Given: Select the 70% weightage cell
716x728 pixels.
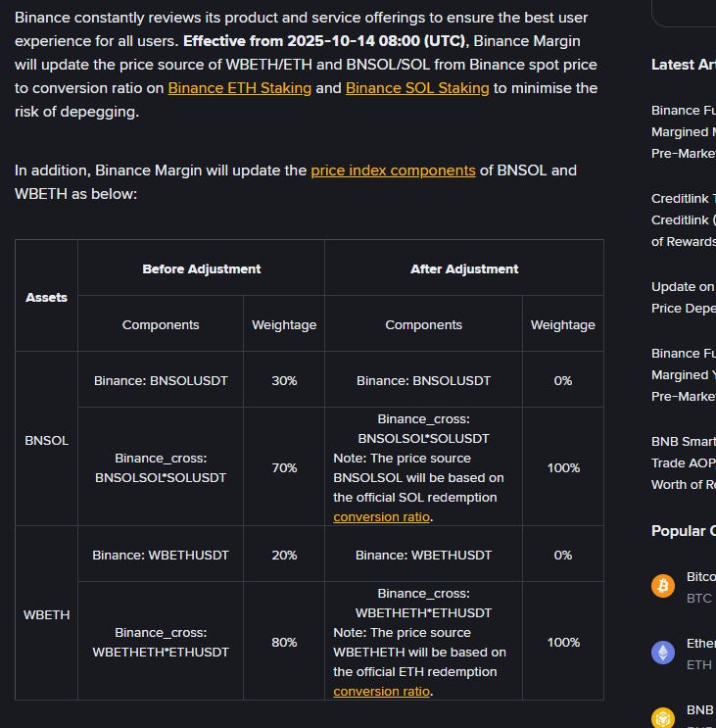Looking at the screenshot, I should [284, 467].
